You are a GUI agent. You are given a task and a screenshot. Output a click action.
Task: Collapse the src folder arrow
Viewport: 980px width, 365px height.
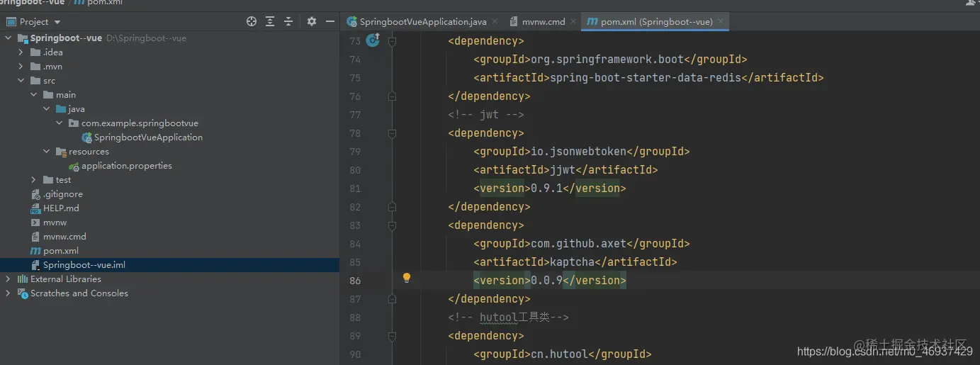[21, 81]
